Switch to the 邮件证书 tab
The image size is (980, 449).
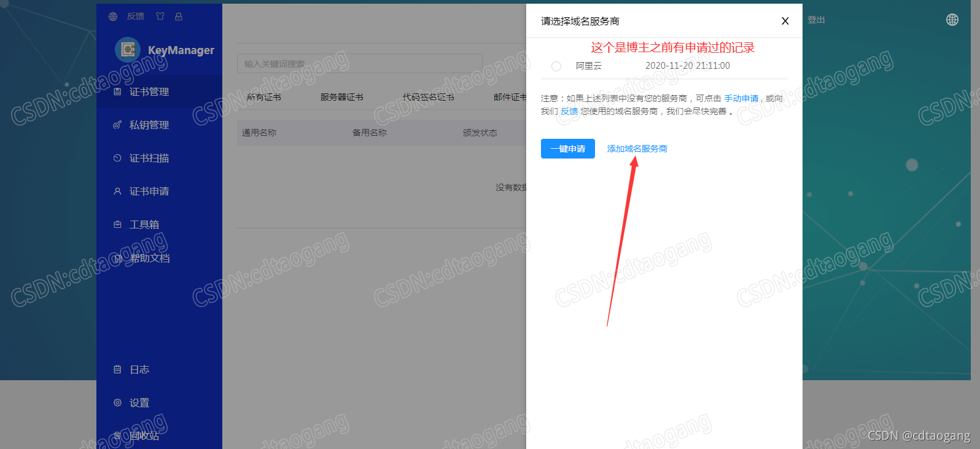510,97
